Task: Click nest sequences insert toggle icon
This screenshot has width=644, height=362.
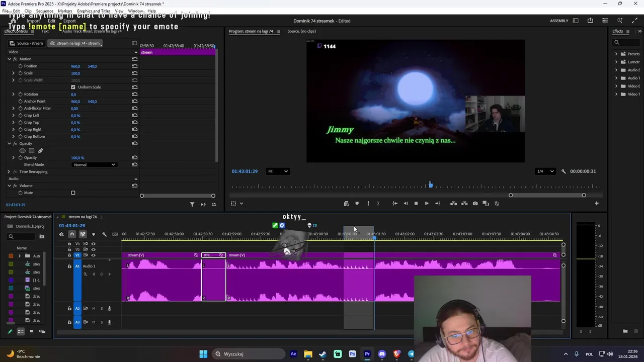Action: [61, 234]
